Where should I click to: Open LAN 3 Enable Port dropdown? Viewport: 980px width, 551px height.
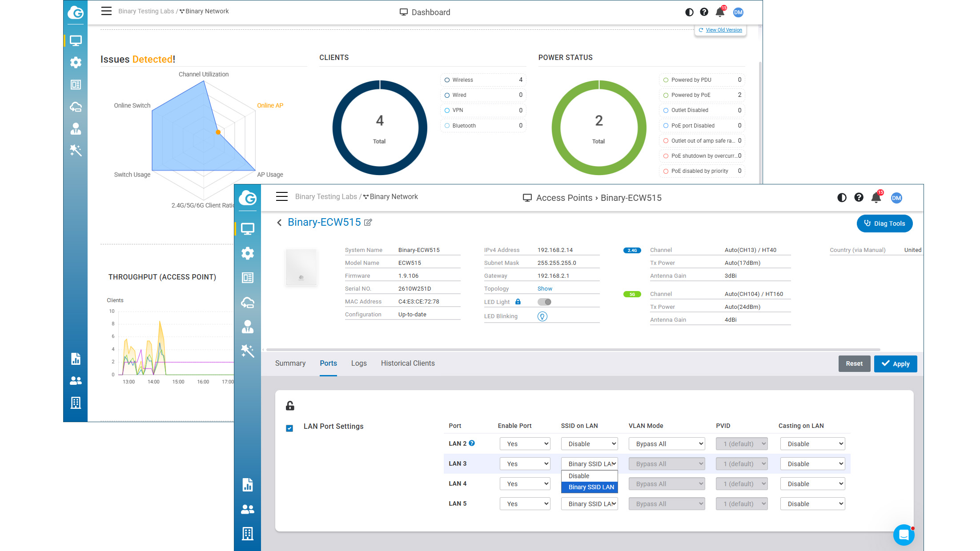pos(525,464)
